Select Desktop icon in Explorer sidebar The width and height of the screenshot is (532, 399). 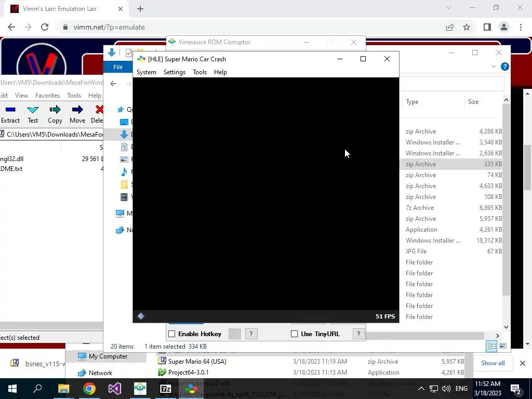point(124,122)
